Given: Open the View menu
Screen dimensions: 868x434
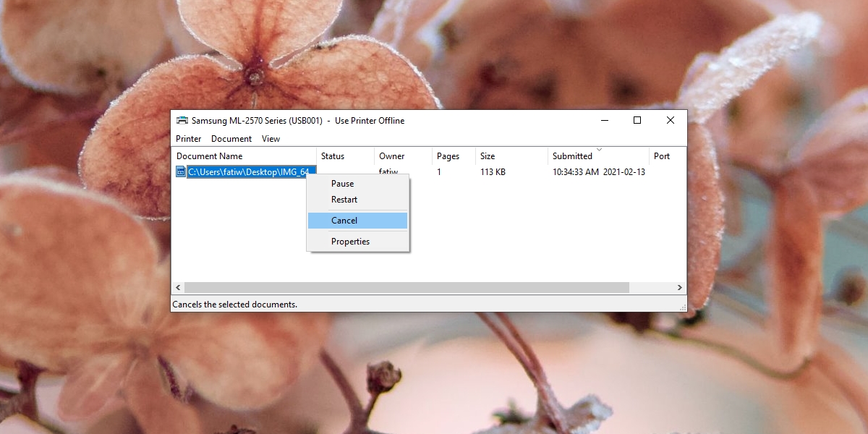Looking at the screenshot, I should coord(271,139).
